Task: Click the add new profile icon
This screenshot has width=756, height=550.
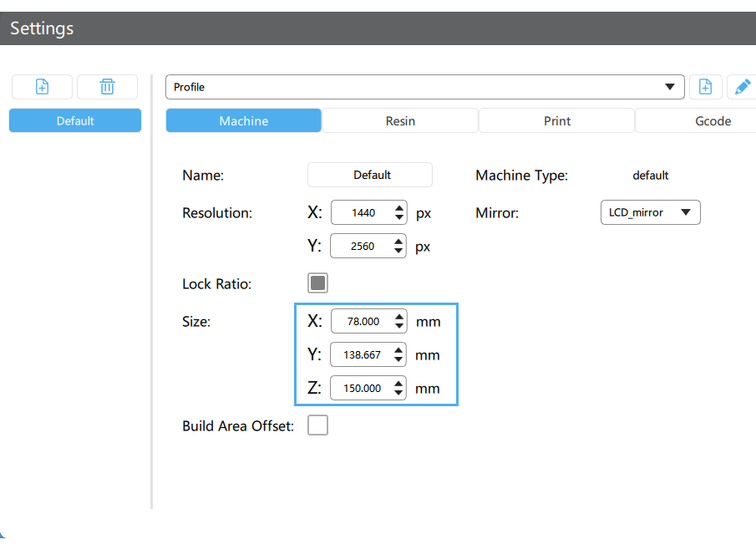Action: [x=41, y=86]
